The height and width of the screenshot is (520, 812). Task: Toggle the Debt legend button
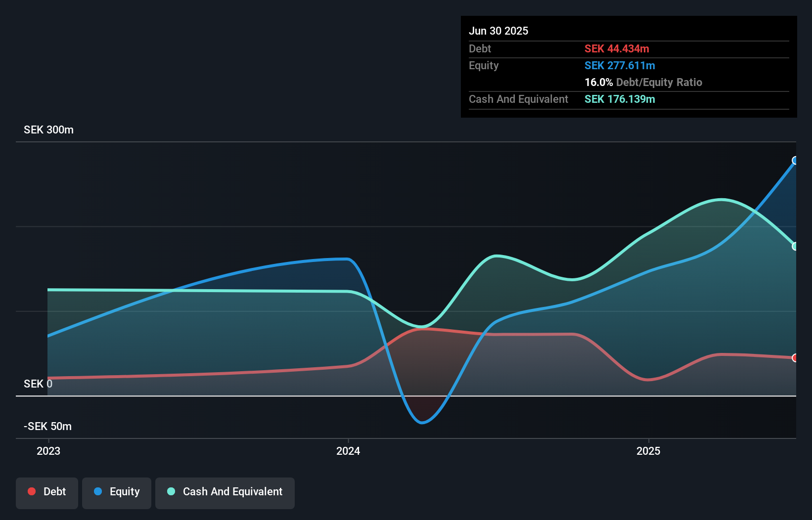click(47, 493)
